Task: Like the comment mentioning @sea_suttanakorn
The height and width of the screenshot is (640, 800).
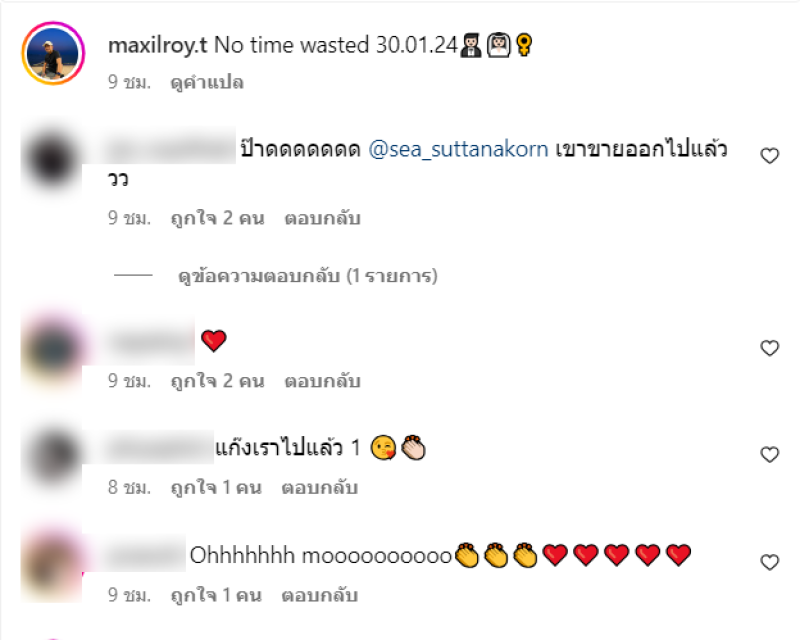Action: [769, 156]
